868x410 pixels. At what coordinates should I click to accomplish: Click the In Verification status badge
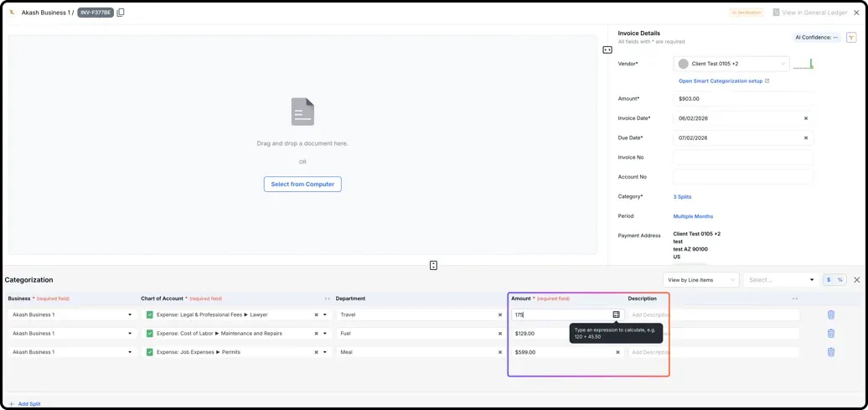pyautogui.click(x=747, y=13)
